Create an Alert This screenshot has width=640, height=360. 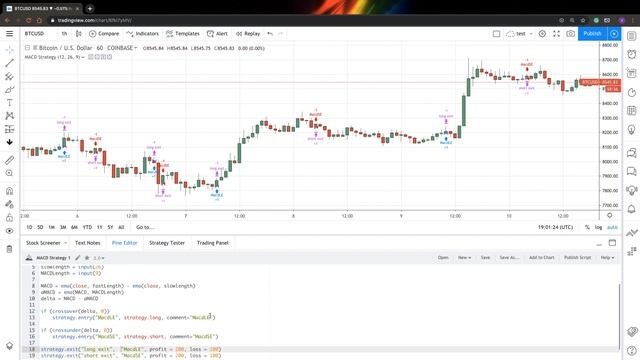pos(217,33)
